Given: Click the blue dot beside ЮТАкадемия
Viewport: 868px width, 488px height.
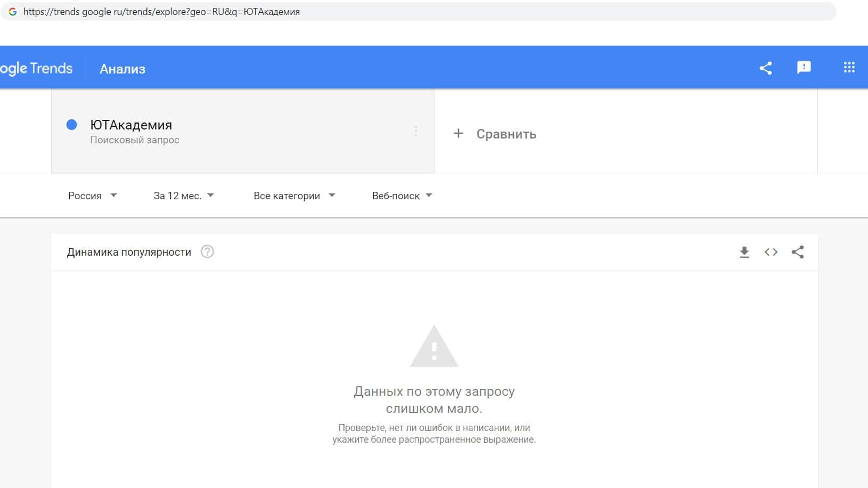Looking at the screenshot, I should pos(71,125).
